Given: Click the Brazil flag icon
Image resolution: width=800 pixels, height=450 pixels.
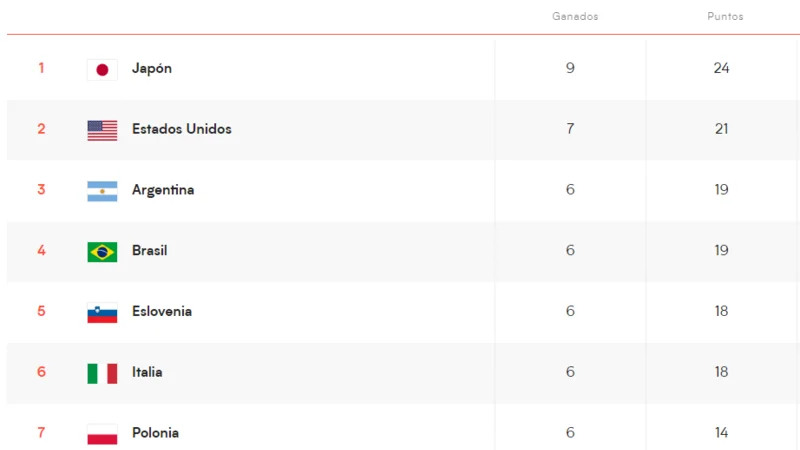Looking at the screenshot, I should [x=102, y=252].
